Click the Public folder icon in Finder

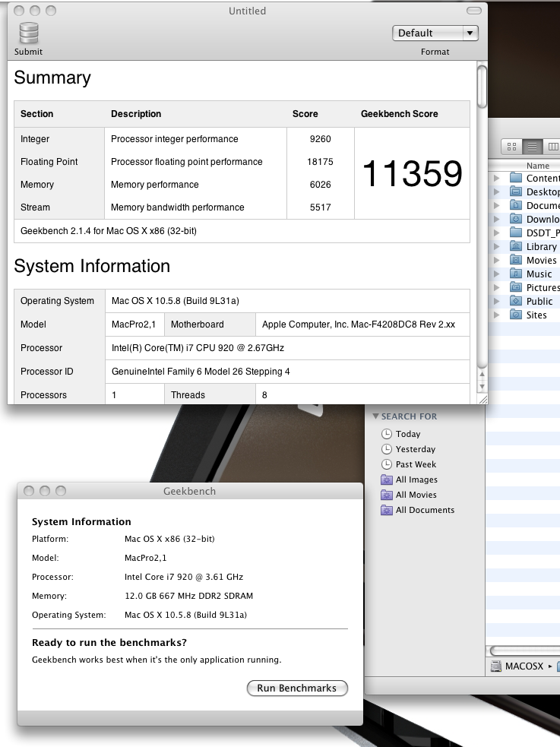click(516, 301)
